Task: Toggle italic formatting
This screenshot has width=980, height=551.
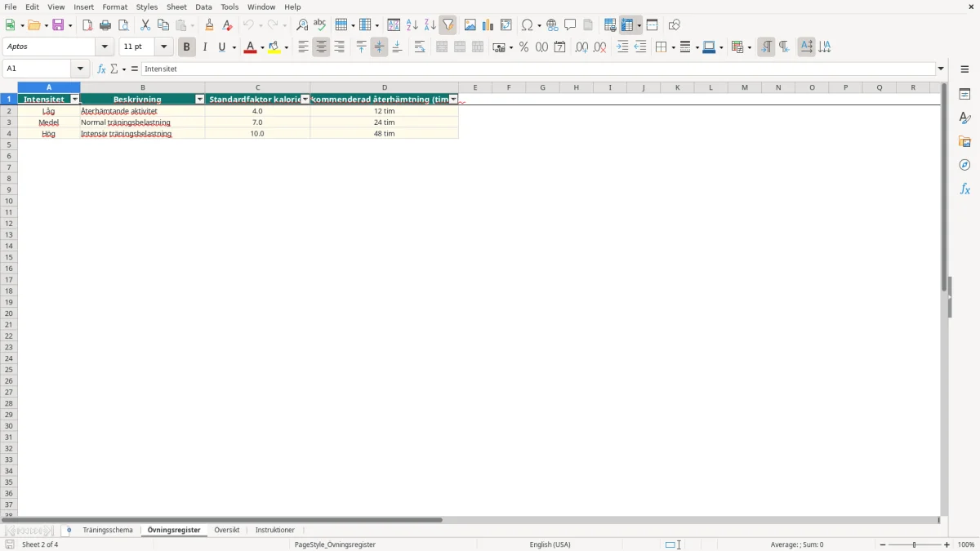Action: [205, 47]
